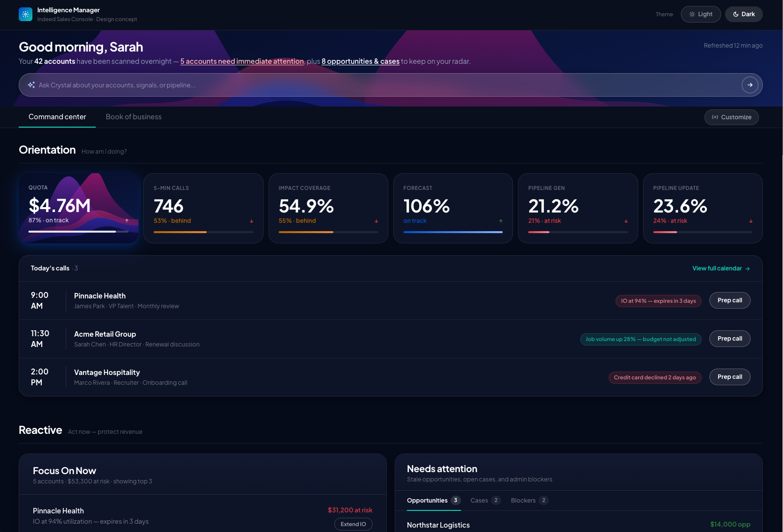Switch to Book of business tab
The height and width of the screenshot is (532, 783).
click(x=134, y=117)
